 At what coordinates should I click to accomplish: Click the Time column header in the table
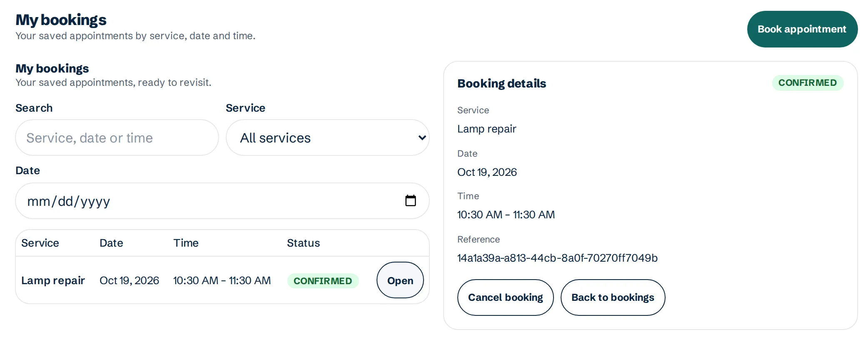(186, 243)
